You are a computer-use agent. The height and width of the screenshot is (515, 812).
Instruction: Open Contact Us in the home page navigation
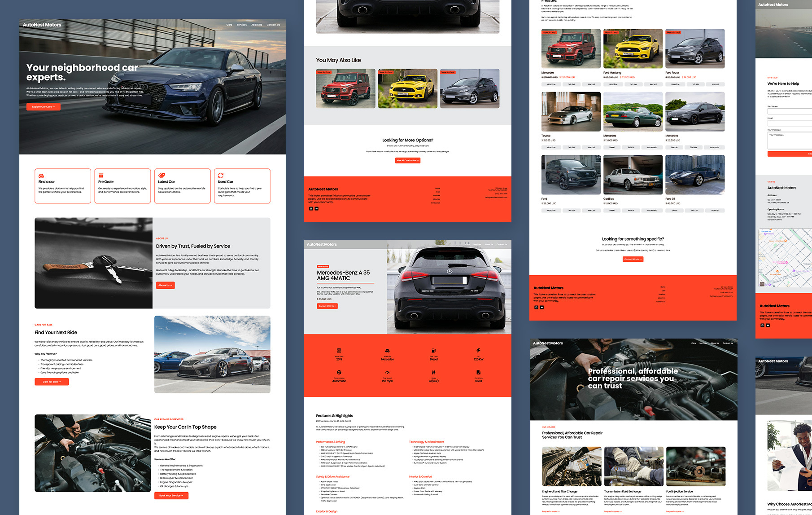coord(273,25)
